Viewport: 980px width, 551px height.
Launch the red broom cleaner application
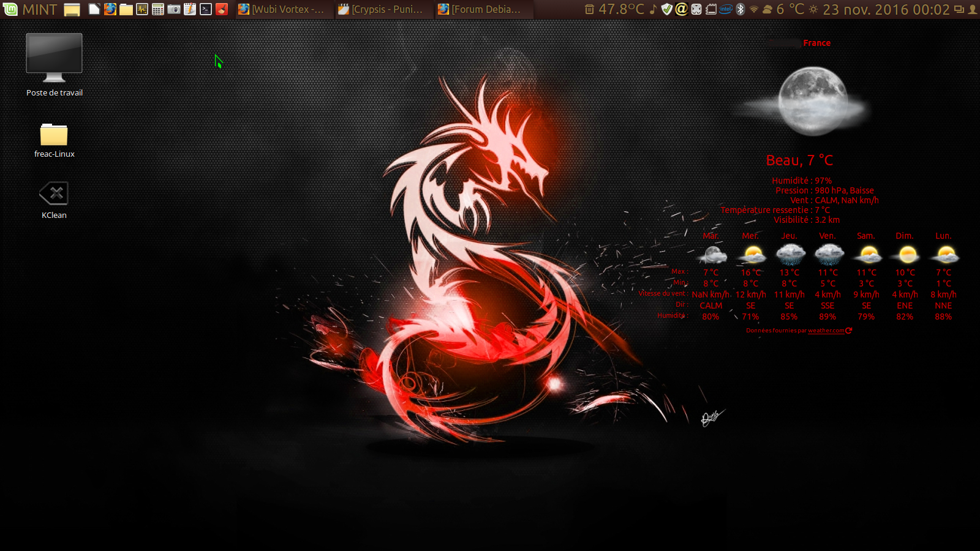tap(222, 9)
